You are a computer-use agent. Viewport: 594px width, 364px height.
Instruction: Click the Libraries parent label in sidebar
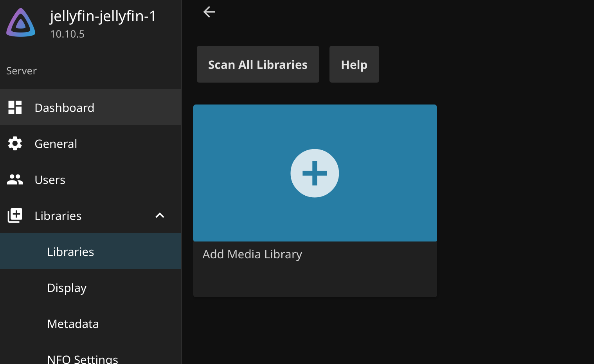(58, 216)
